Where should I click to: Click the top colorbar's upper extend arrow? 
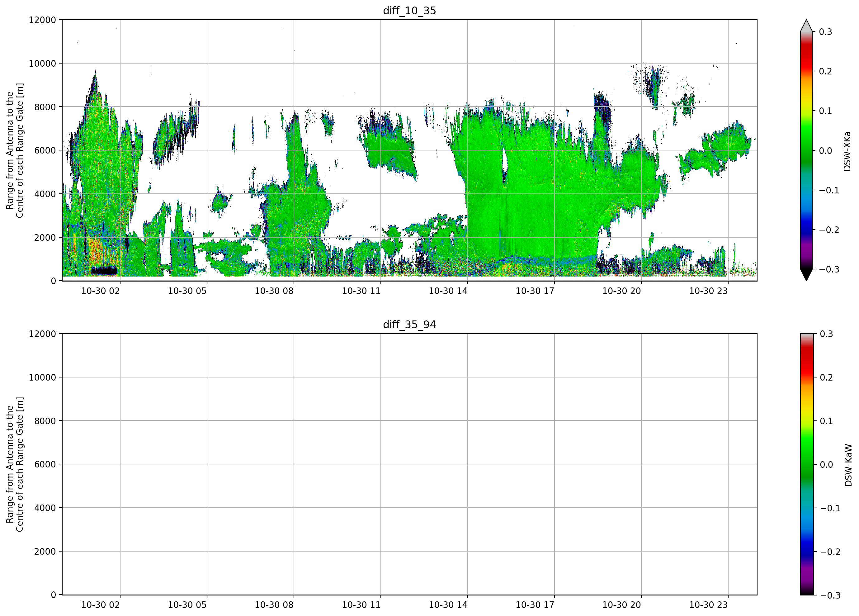[806, 26]
